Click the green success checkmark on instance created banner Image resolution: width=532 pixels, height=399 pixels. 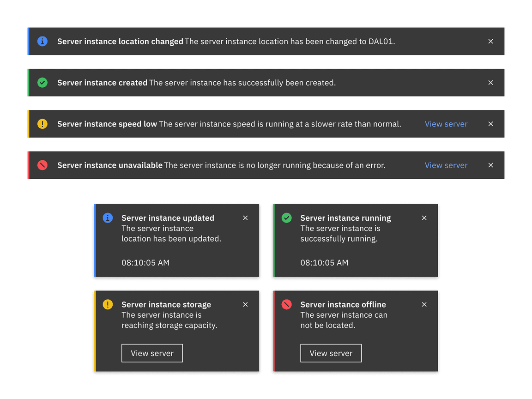pos(42,83)
